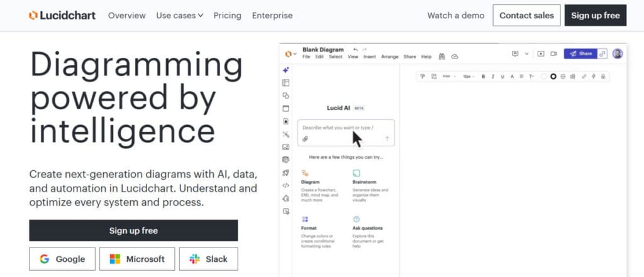Click the Lucid AI prompt input field
The height and width of the screenshot is (277, 644).
click(346, 133)
